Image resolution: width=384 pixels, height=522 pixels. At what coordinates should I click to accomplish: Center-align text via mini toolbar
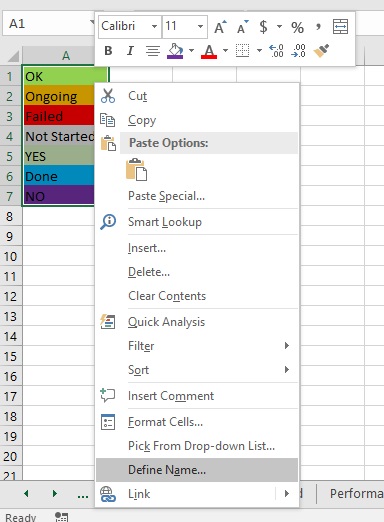153,51
